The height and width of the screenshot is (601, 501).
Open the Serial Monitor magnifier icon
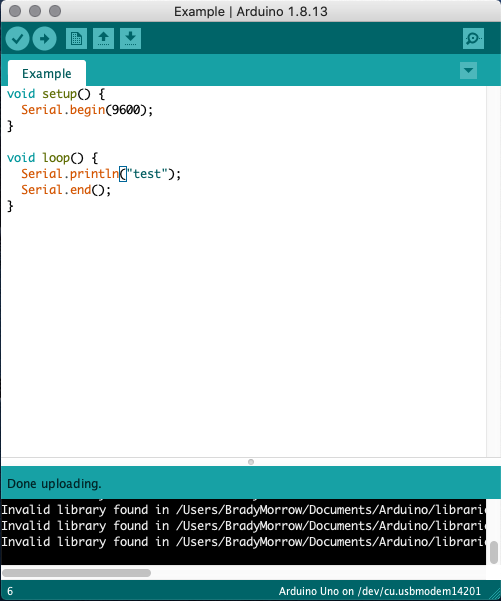[x=473, y=38]
